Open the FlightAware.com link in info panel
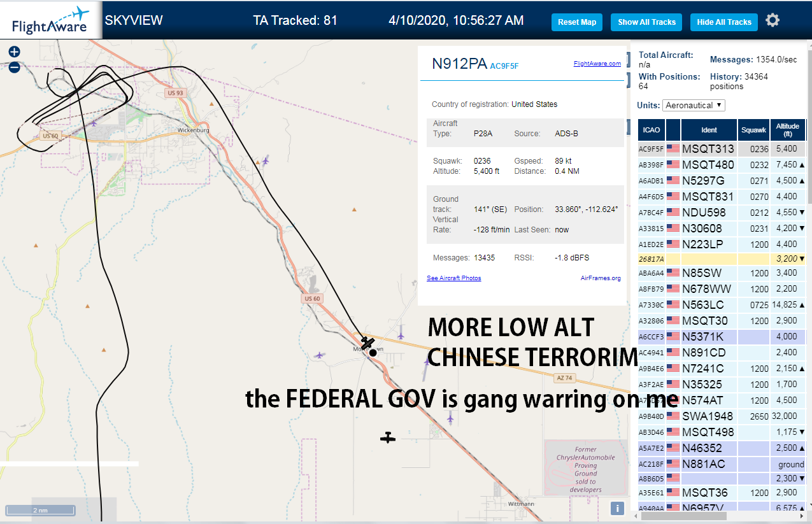The height and width of the screenshot is (524, 812). [597, 63]
